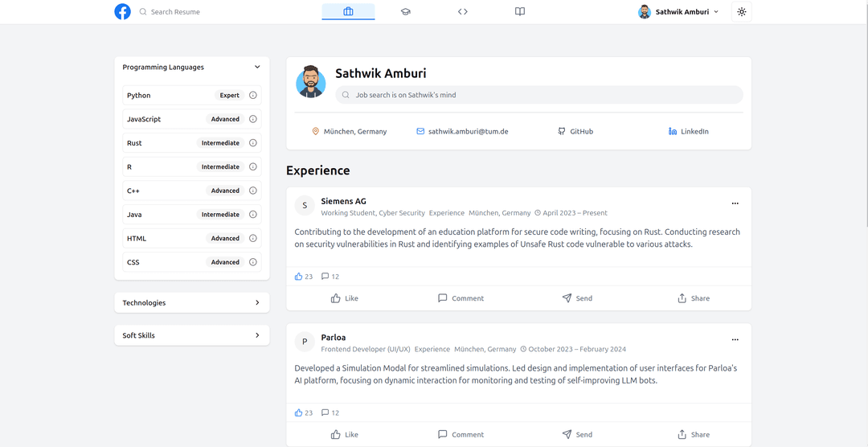This screenshot has height=447, width=868.
Task: Click the info icon next to Java
Action: [x=253, y=215]
